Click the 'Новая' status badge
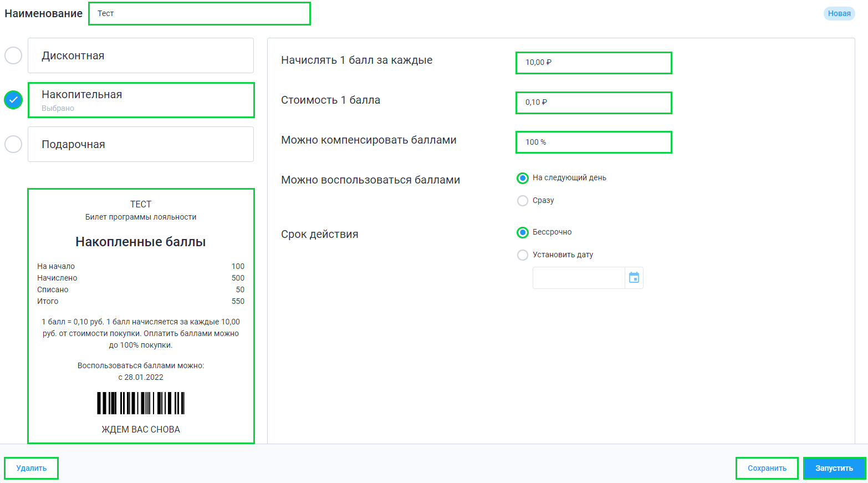 click(839, 13)
